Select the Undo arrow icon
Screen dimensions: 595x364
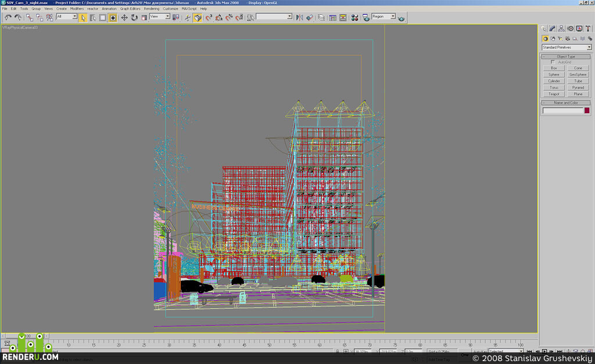point(8,17)
